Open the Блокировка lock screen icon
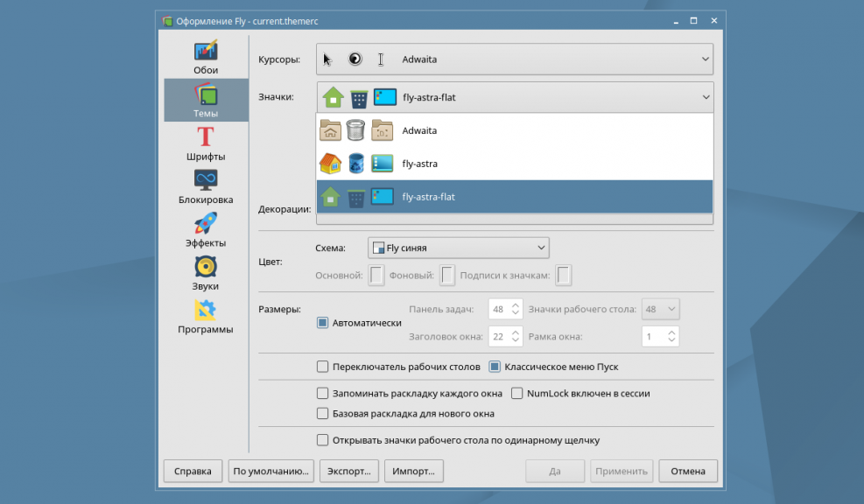This screenshot has width=864, height=504. point(206,180)
